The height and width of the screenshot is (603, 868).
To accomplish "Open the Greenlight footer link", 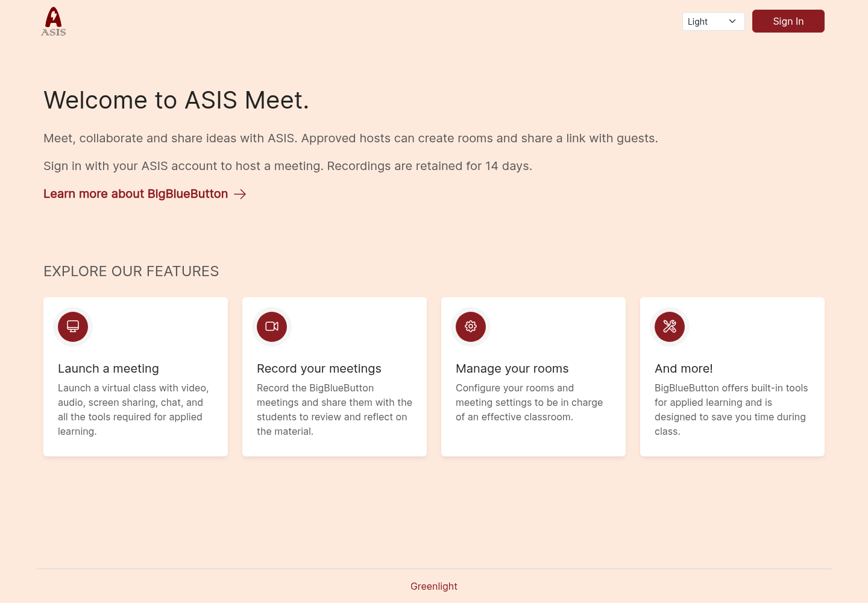I will tap(434, 586).
